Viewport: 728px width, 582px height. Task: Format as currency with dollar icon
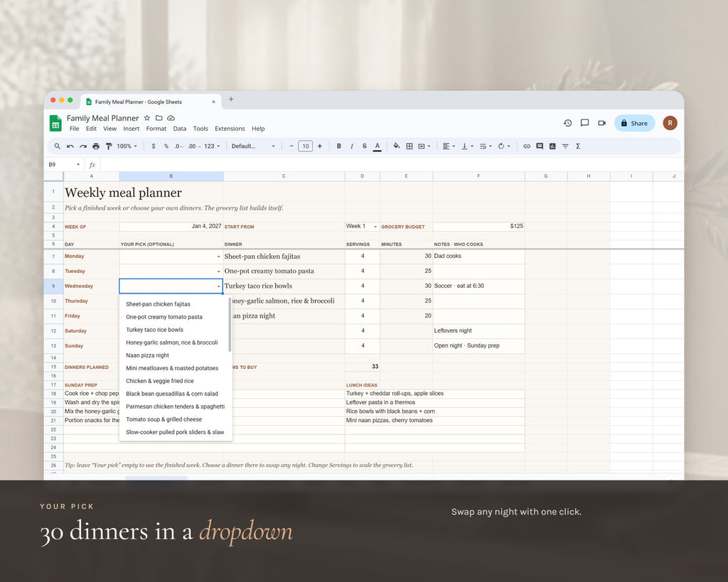154,146
